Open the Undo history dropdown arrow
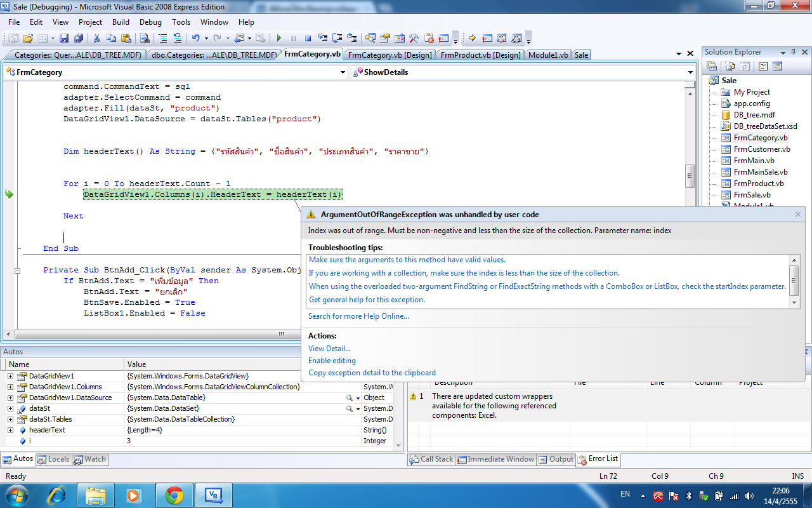The height and width of the screenshot is (508, 812). click(x=206, y=38)
